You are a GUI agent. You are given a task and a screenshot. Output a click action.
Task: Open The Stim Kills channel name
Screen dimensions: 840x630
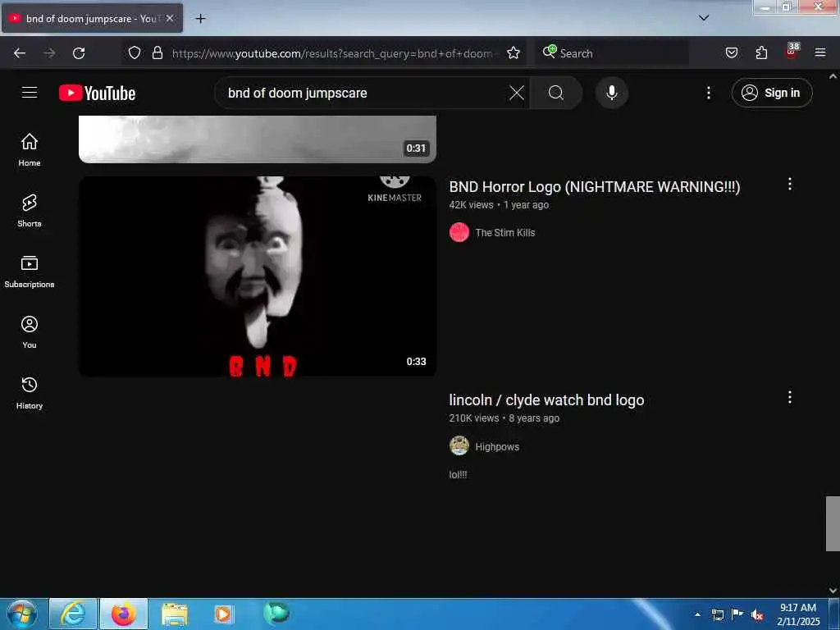(x=504, y=232)
